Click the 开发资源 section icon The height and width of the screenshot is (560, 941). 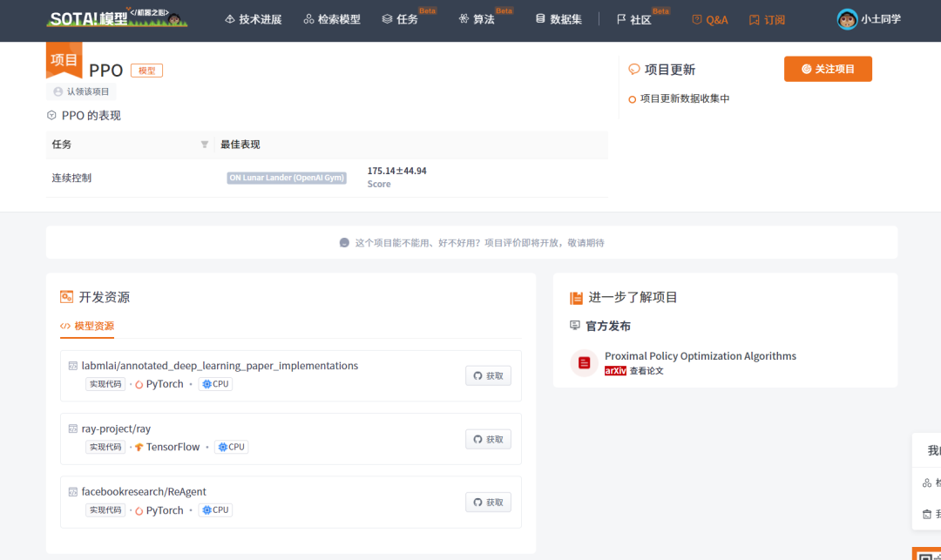pyautogui.click(x=66, y=297)
